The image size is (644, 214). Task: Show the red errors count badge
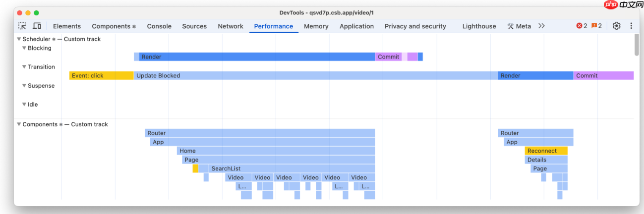582,26
